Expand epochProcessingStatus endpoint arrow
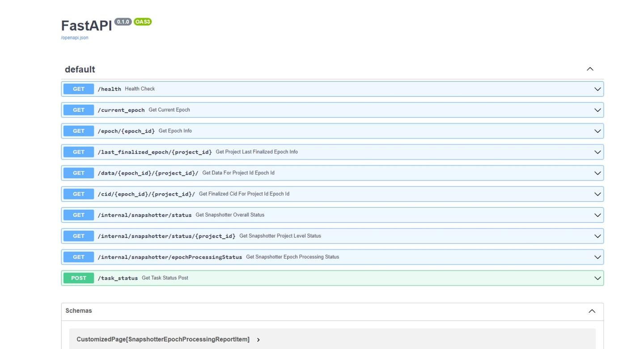The image size is (644, 349). [597, 257]
